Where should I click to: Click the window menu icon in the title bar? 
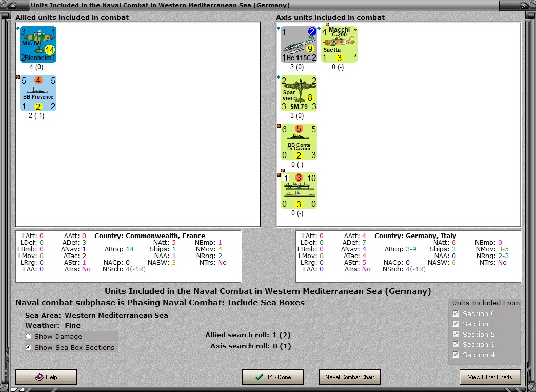click(x=12, y=5)
